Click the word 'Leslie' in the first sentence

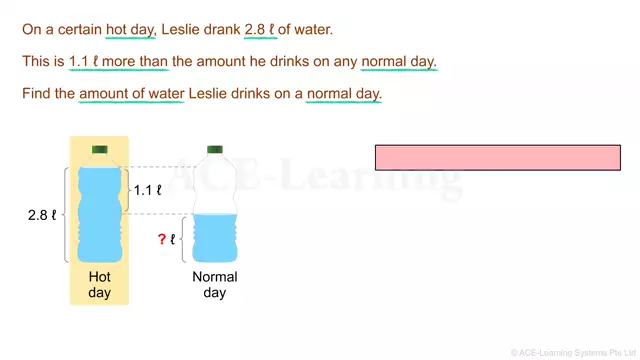[180, 29]
